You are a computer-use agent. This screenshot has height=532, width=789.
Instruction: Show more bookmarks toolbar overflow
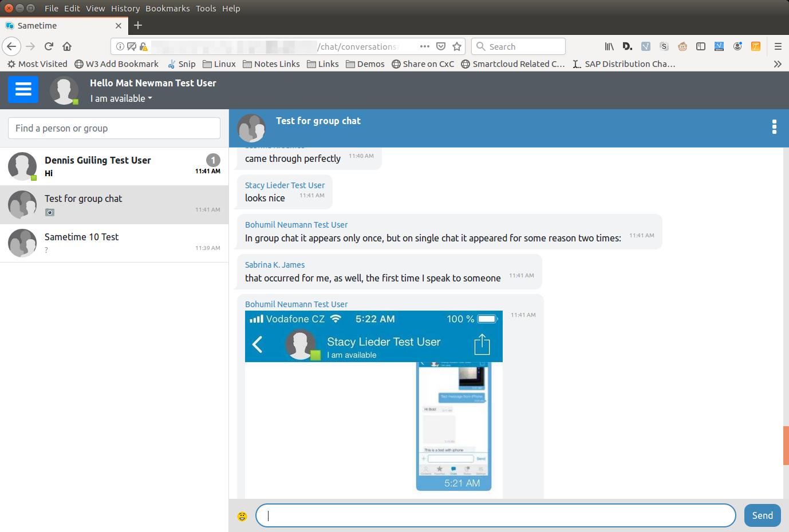(x=778, y=64)
